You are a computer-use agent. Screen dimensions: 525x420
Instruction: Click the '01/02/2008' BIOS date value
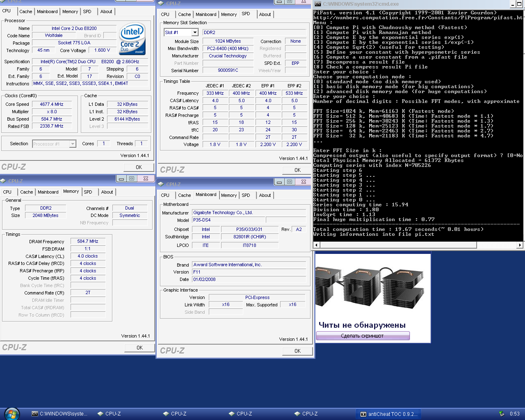249,280
